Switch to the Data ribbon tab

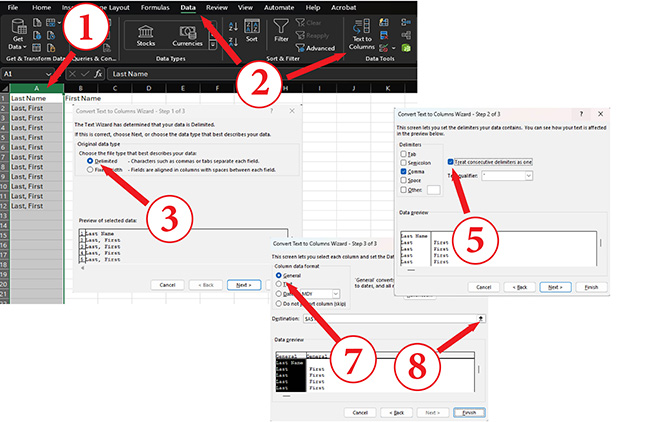[x=188, y=7]
